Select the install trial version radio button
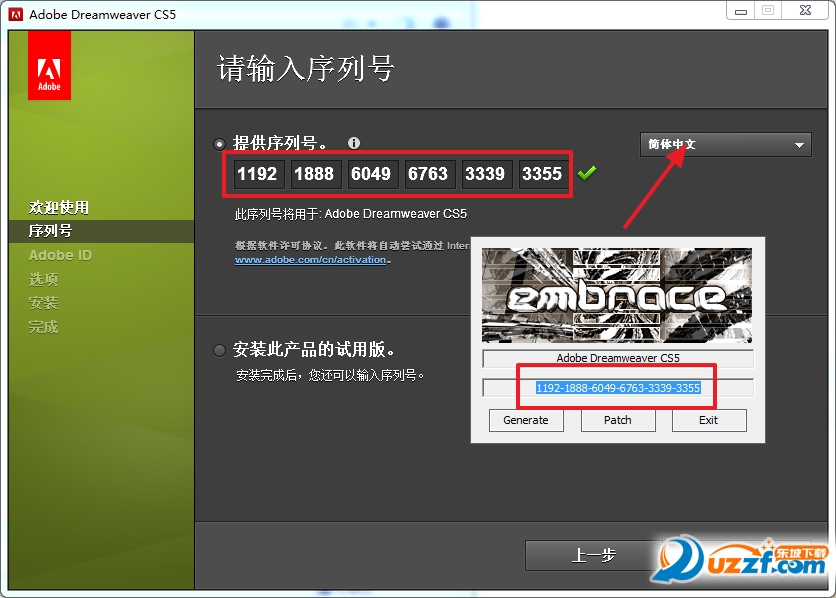Screen dimensions: 836x598 [x=219, y=350]
